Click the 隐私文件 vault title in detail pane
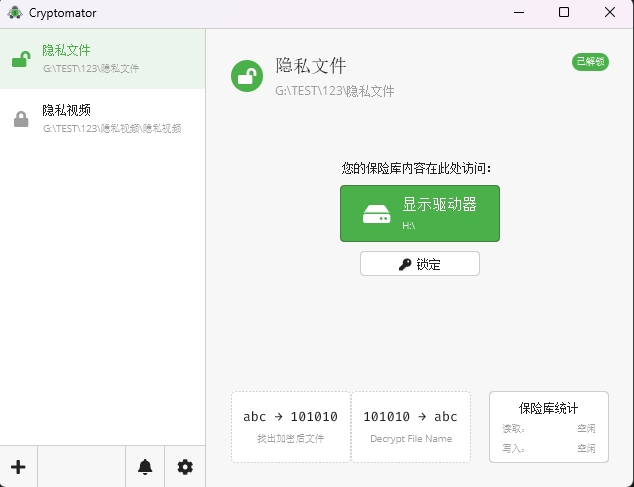The image size is (634, 487). pos(311,66)
